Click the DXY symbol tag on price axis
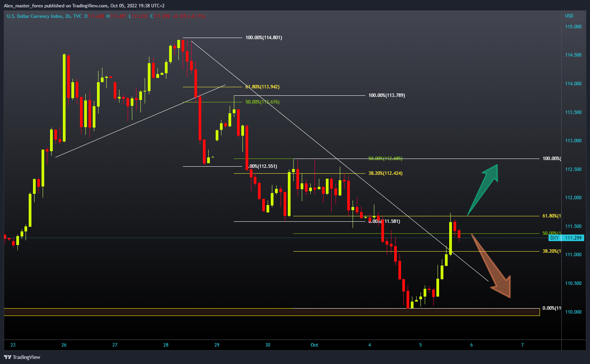 (554, 238)
